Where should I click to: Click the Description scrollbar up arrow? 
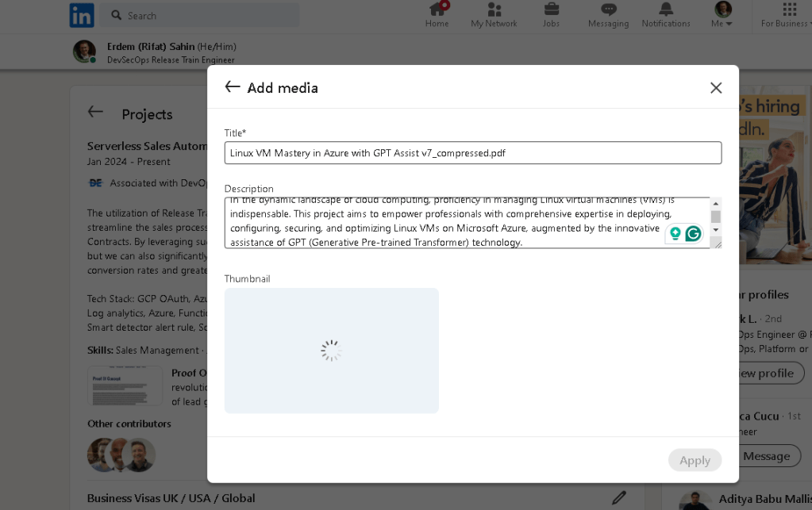pos(716,204)
